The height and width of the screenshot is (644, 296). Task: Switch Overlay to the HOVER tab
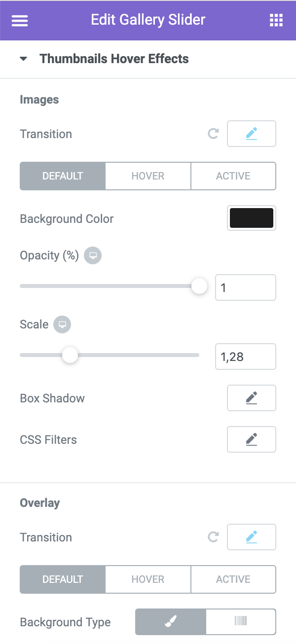148,579
